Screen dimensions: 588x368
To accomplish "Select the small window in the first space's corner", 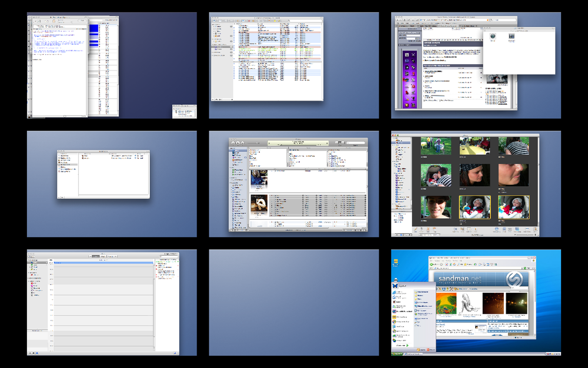I will pyautogui.click(x=184, y=112).
